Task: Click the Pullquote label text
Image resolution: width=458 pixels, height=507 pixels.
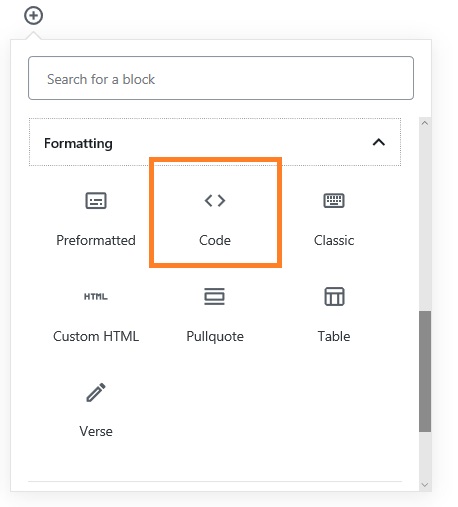Action: click(x=215, y=337)
